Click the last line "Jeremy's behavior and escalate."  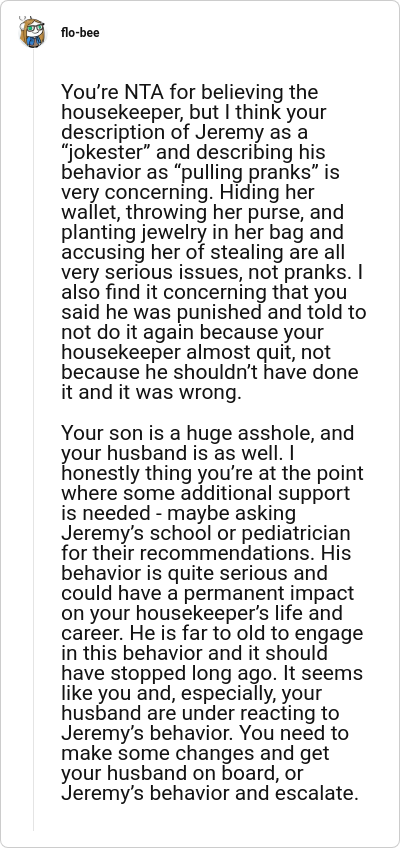pyautogui.click(x=210, y=794)
